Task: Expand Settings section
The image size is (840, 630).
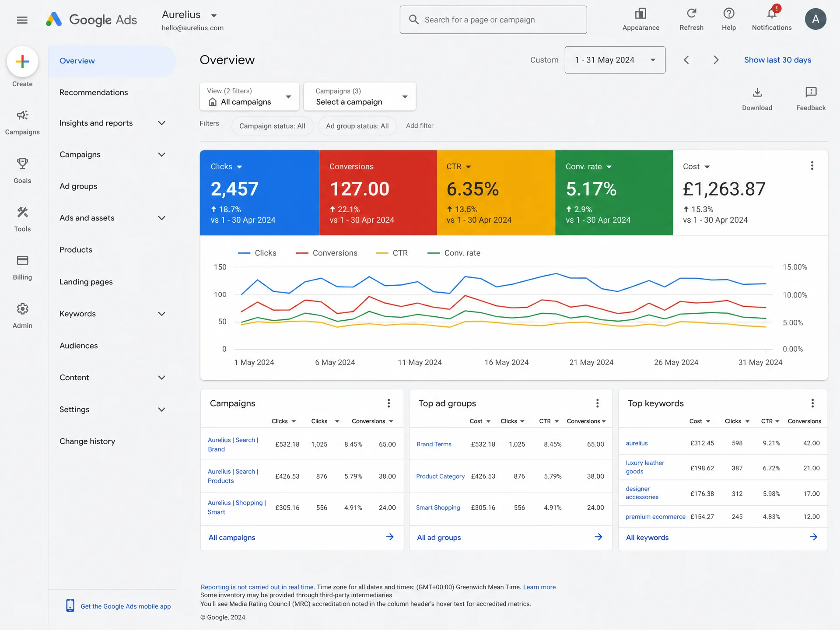Action: (161, 410)
